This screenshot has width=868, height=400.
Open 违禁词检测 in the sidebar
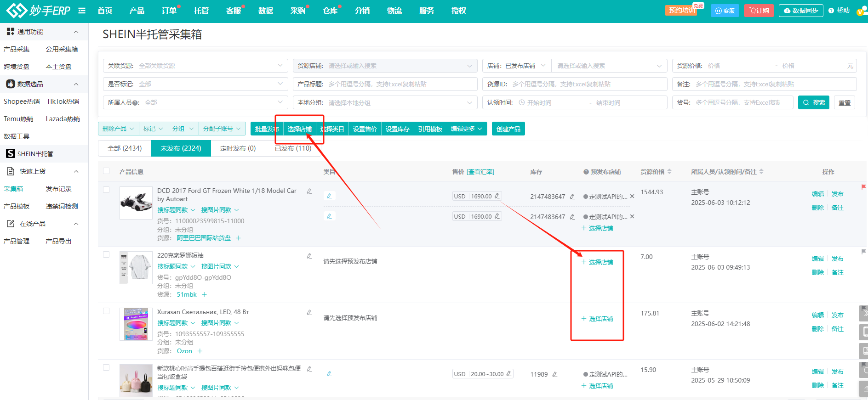[62, 206]
